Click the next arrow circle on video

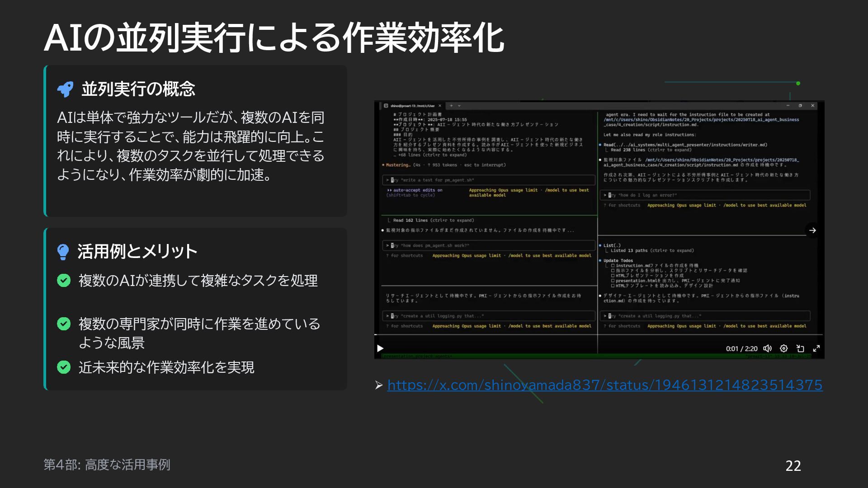tap(812, 230)
